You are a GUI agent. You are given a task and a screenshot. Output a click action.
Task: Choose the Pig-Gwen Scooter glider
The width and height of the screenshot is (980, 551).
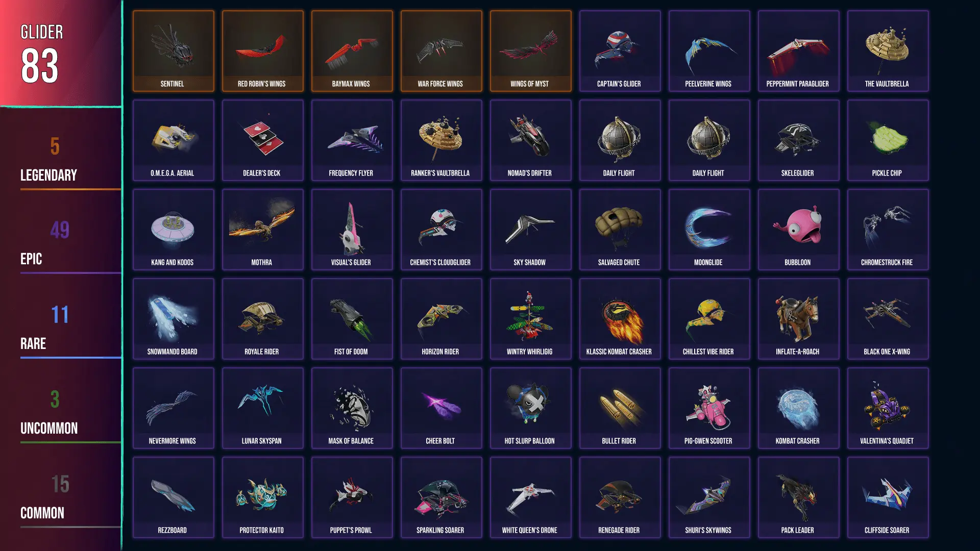709,408
